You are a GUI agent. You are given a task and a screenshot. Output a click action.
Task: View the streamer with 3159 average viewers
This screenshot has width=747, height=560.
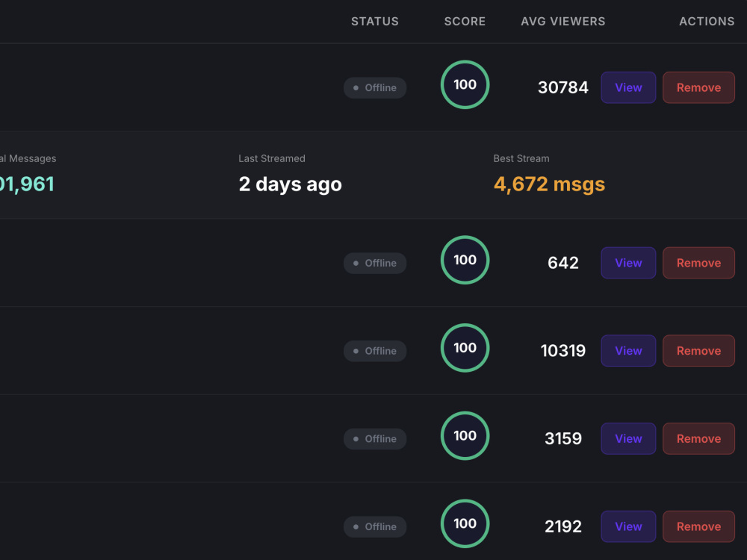[x=628, y=438]
